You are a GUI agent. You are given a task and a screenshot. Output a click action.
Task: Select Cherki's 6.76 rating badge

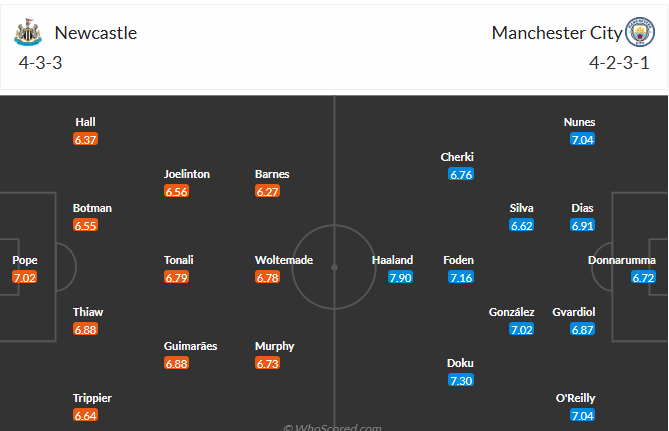(461, 174)
